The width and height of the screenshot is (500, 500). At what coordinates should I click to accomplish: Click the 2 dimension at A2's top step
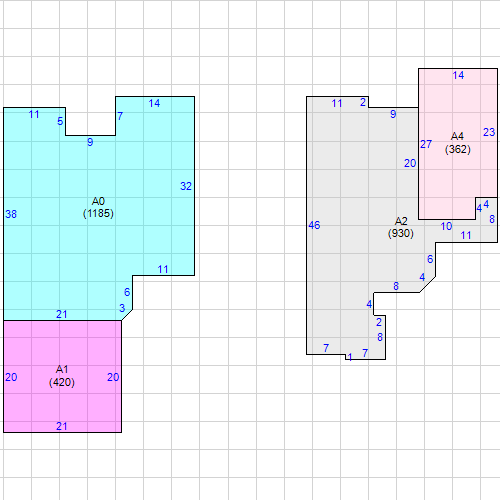(x=363, y=102)
